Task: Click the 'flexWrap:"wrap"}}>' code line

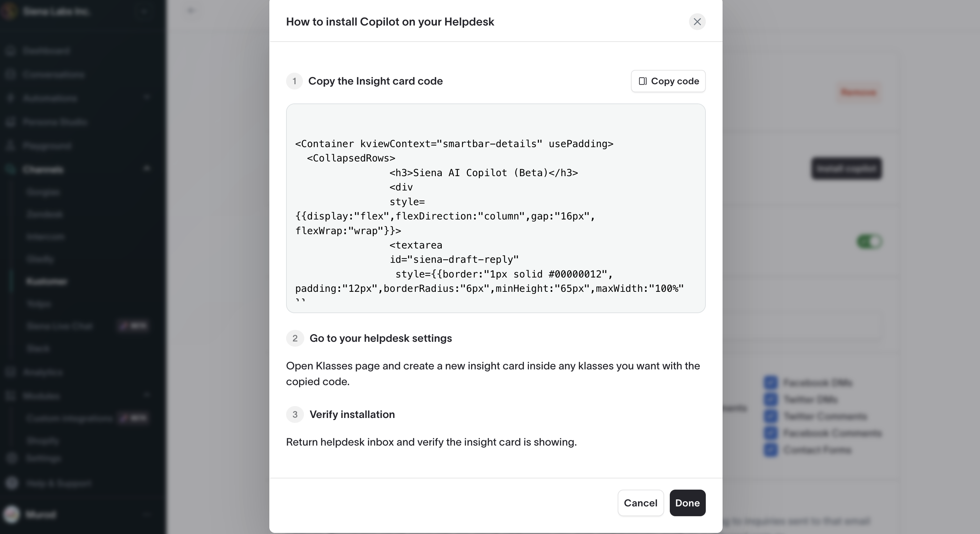Action: click(348, 231)
